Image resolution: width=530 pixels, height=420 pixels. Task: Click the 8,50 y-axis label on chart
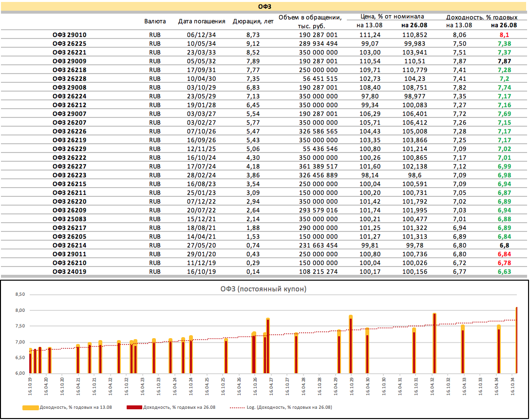[x=19, y=295]
